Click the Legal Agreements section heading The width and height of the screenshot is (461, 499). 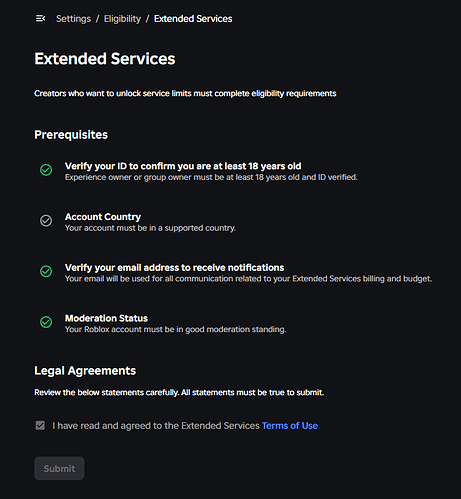coord(85,371)
